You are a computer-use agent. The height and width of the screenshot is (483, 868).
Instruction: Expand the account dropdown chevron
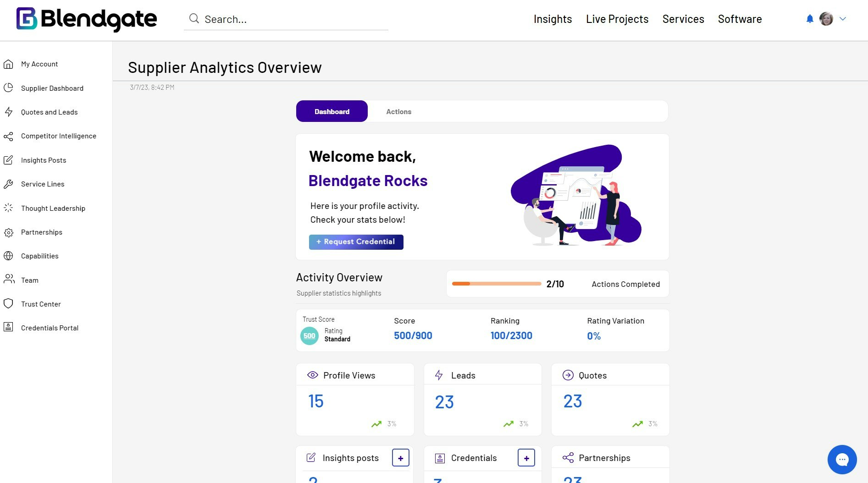[x=843, y=19]
